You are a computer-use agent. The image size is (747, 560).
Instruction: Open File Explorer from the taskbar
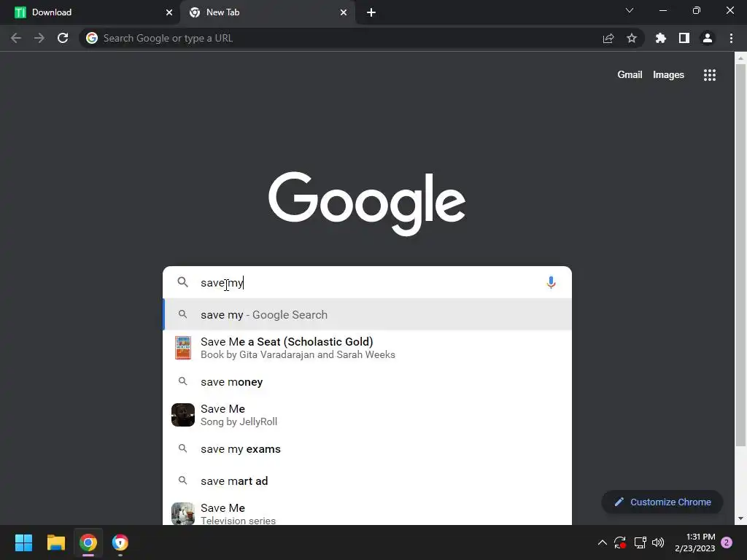click(x=55, y=542)
